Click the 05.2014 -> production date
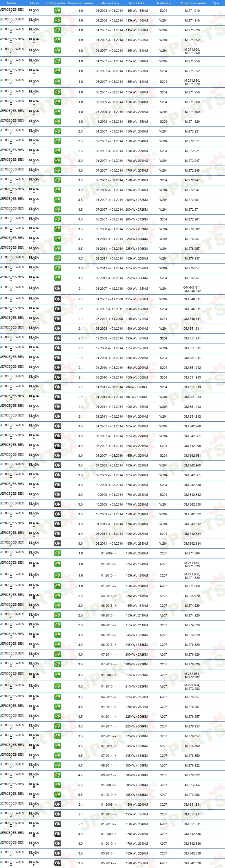The image size is (225, 868). click(x=109, y=863)
